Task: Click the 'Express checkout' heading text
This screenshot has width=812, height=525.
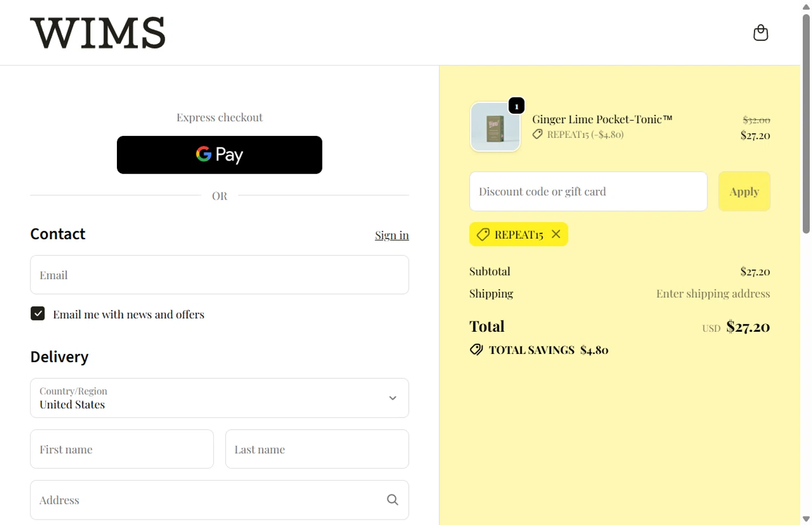Action: click(x=219, y=117)
